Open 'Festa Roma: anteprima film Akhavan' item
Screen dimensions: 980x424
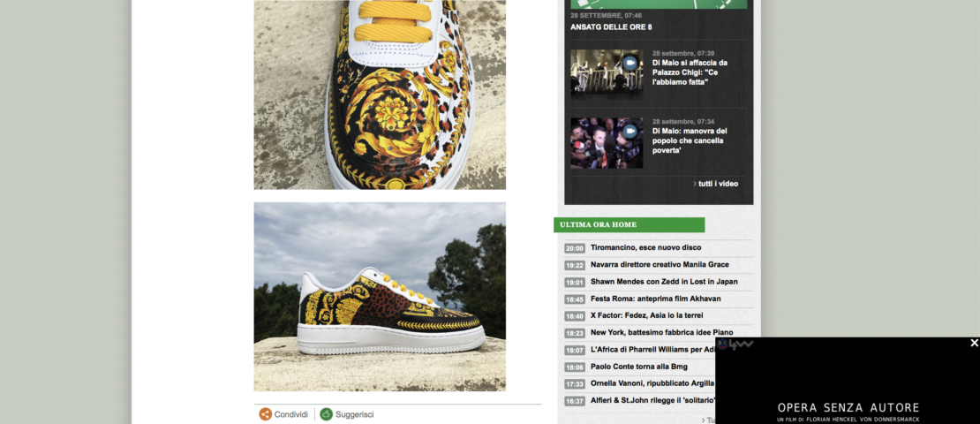(x=656, y=299)
